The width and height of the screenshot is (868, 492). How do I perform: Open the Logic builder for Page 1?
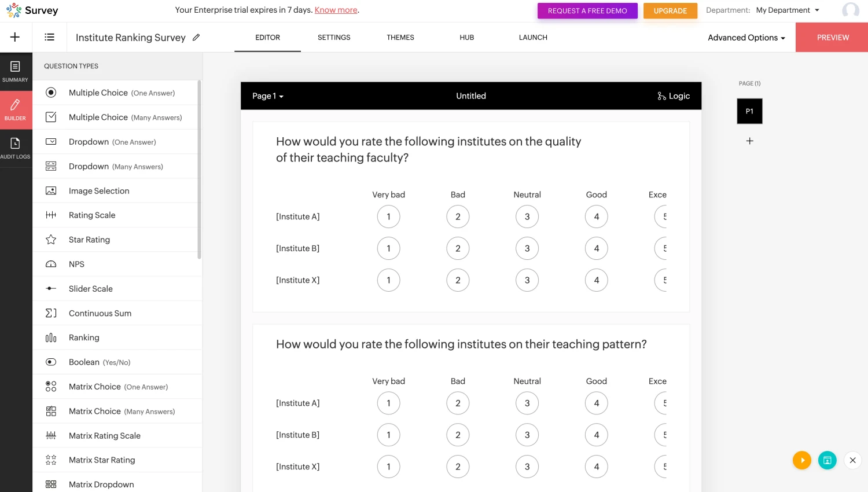click(673, 96)
